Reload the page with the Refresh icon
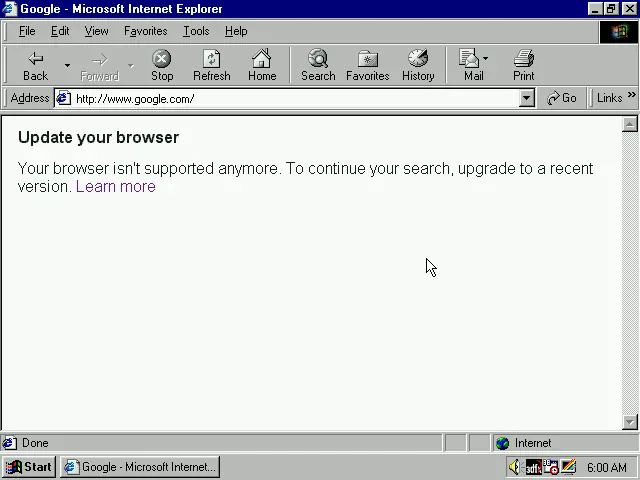The height and width of the screenshot is (480, 640). pos(211,65)
